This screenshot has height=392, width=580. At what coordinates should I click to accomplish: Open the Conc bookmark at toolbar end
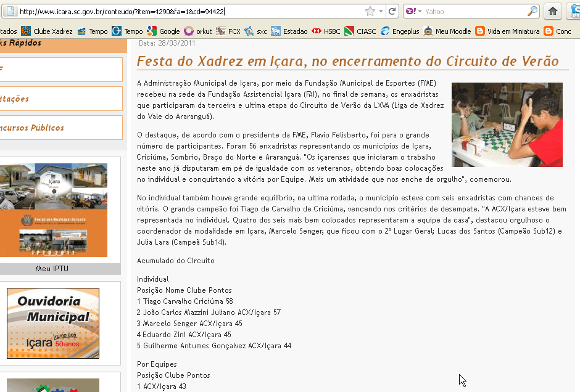pos(557,31)
